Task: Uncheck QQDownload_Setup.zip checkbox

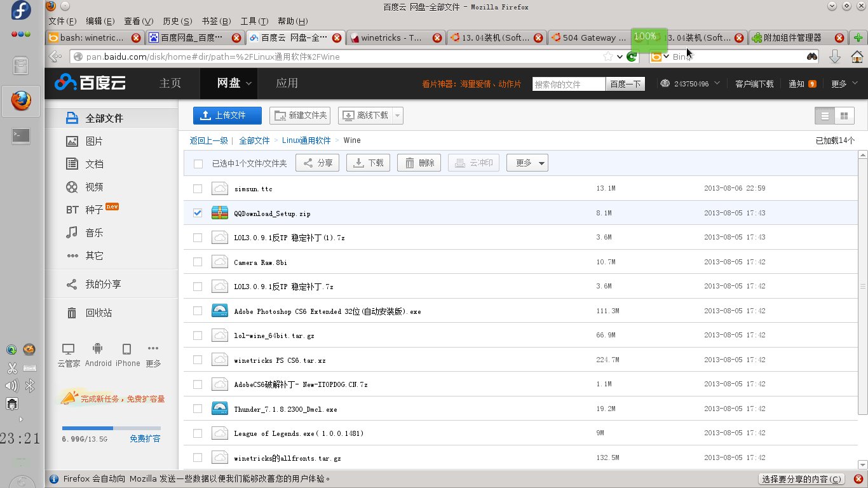Action: coord(198,213)
